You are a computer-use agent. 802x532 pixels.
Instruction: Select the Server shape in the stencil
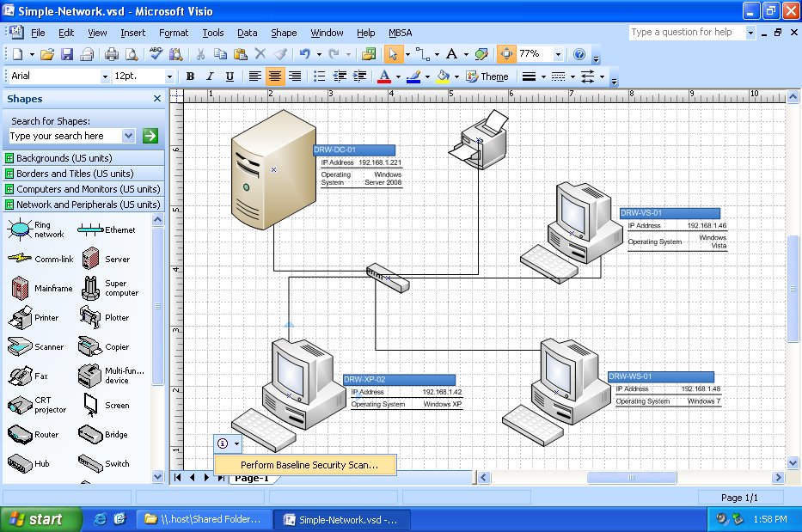(x=90, y=258)
